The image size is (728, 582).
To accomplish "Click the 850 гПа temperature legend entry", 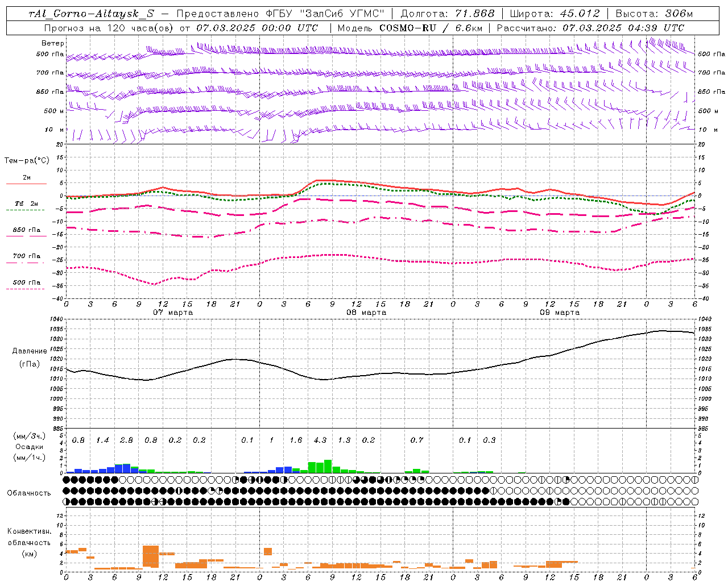I will pyautogui.click(x=27, y=230).
